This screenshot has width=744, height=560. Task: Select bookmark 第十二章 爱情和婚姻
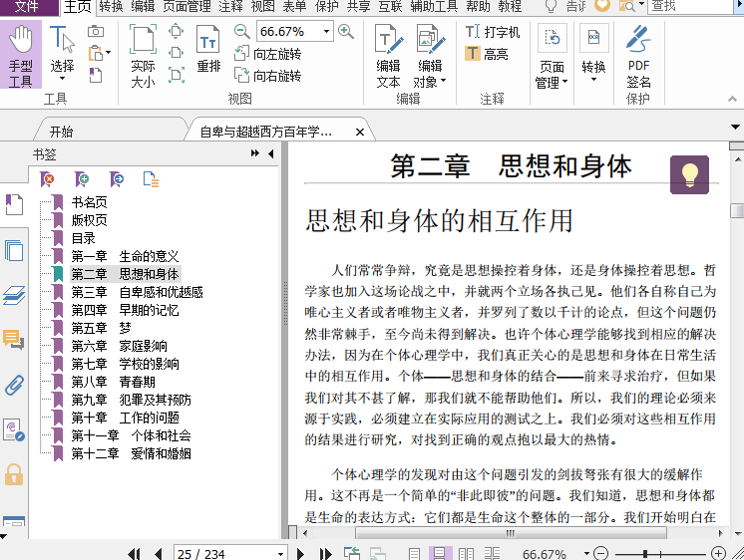(x=131, y=453)
